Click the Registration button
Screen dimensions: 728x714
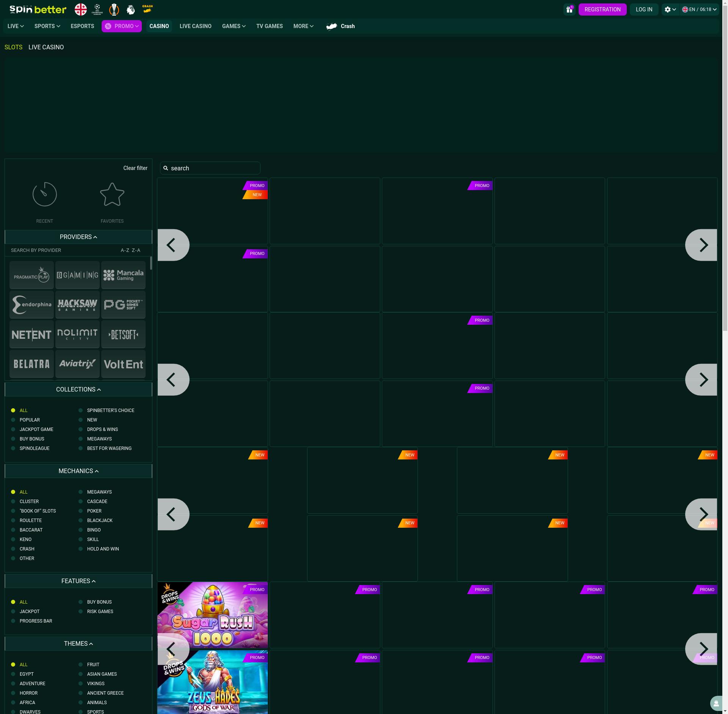[602, 9]
